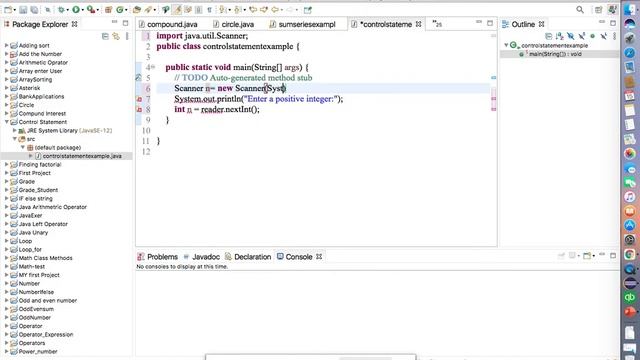Click the Pin Editor icon

pos(308,10)
